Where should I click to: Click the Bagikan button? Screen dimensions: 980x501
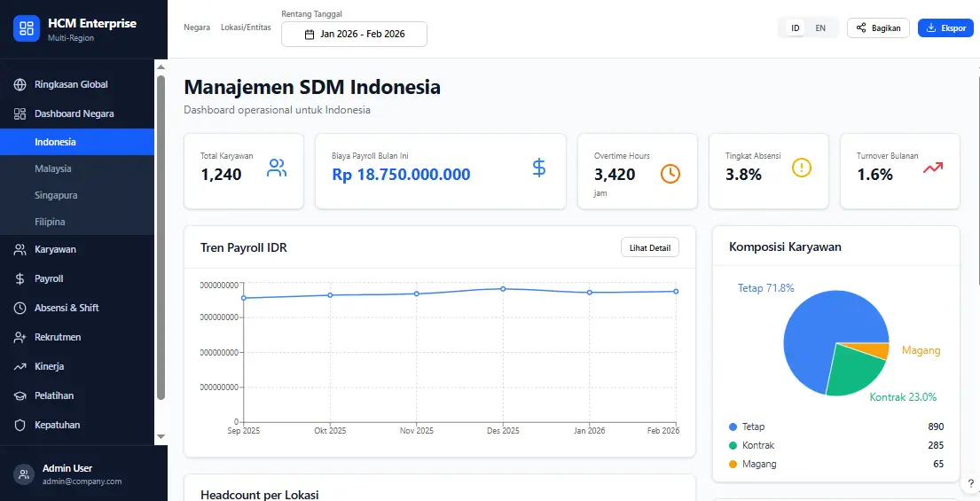[x=878, y=28]
